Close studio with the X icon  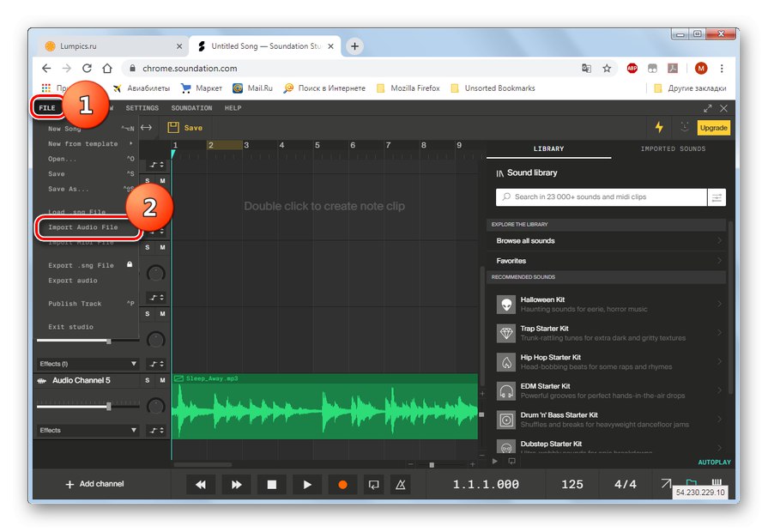[x=723, y=108]
